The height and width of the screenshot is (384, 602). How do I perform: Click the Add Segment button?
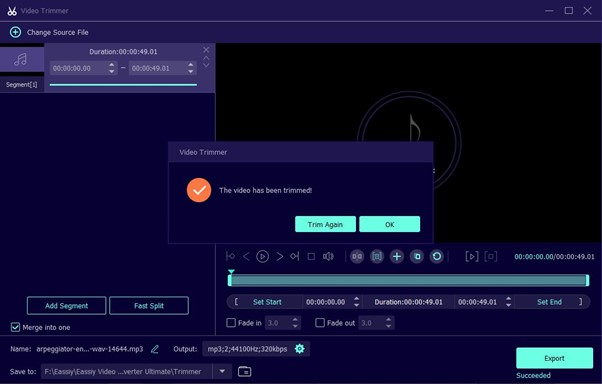tap(66, 306)
